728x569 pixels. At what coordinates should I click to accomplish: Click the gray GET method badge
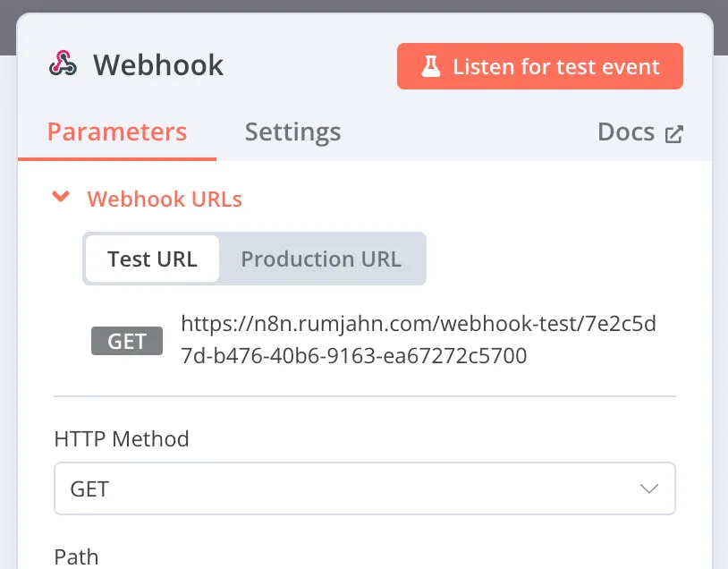point(127,341)
